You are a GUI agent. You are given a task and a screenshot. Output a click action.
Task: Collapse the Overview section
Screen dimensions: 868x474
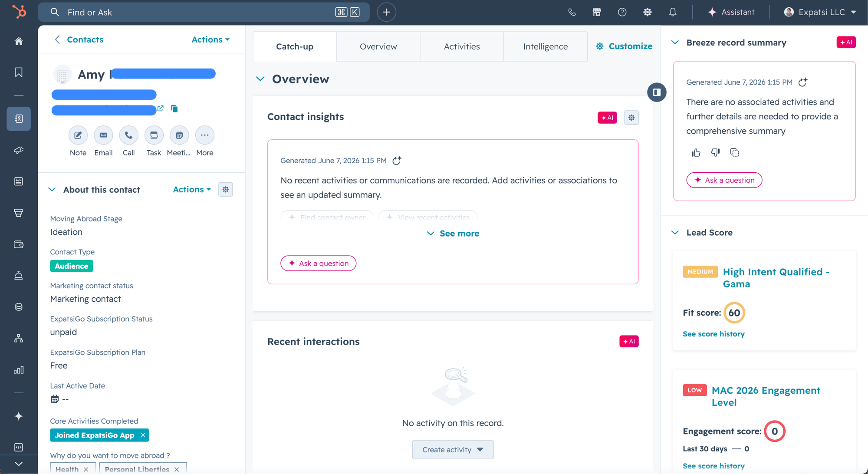pyautogui.click(x=260, y=79)
